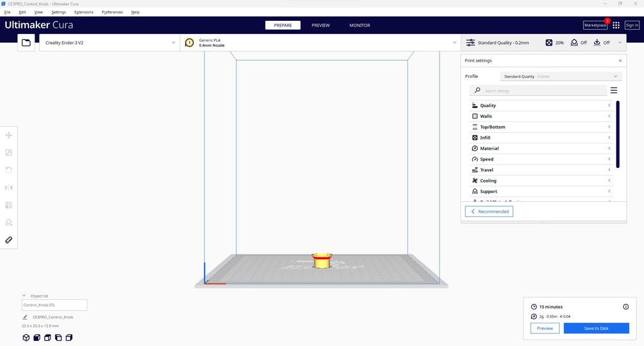Image resolution: width=644 pixels, height=346 pixels.
Task: Switch to the MONITOR stage tab
Action: (x=360, y=25)
